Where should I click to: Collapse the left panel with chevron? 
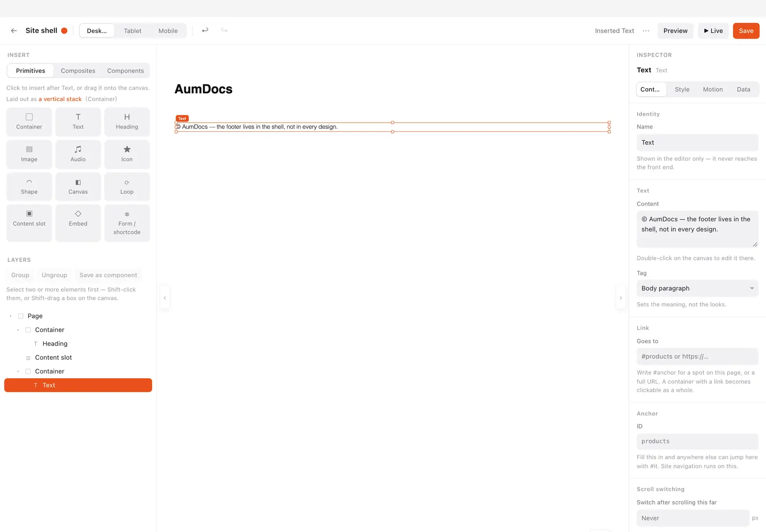click(x=165, y=298)
